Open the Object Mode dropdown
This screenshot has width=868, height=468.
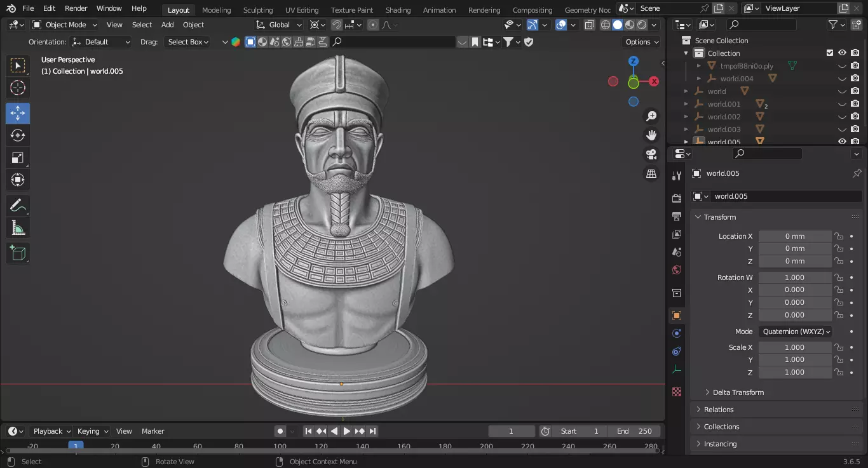click(64, 25)
